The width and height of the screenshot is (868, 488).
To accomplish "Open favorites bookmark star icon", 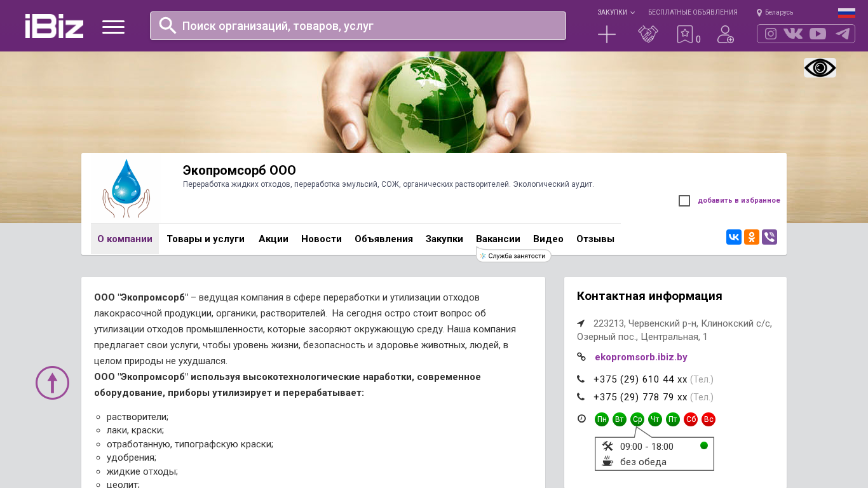I will click(x=685, y=34).
